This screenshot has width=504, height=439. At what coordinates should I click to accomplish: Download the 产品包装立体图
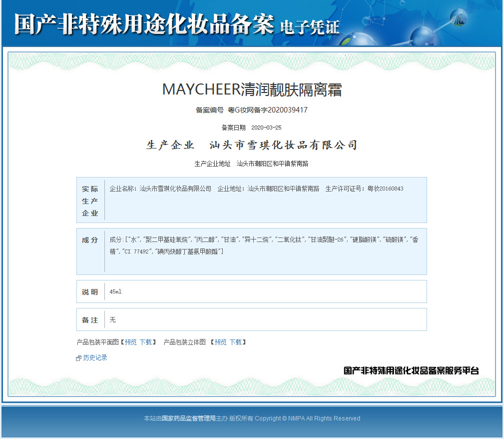pos(236,342)
